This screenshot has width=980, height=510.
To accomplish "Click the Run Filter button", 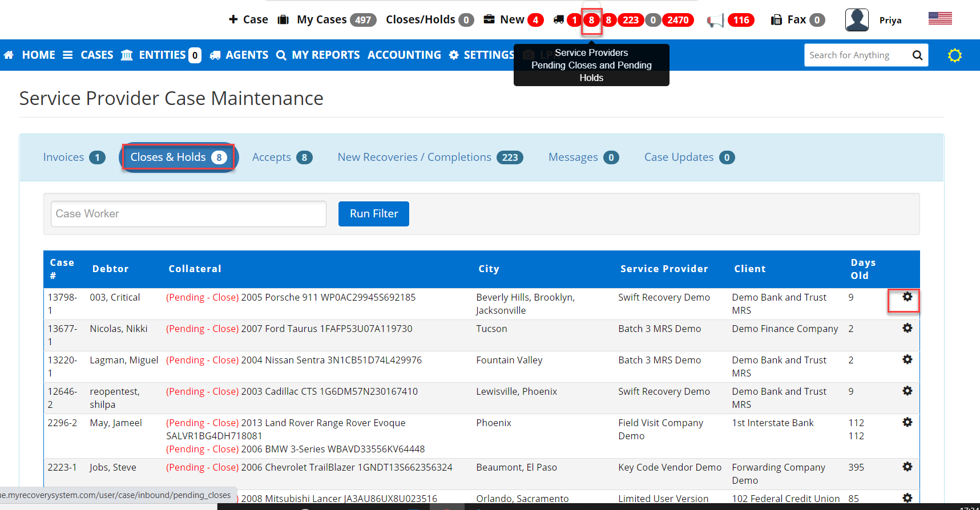I will (374, 214).
